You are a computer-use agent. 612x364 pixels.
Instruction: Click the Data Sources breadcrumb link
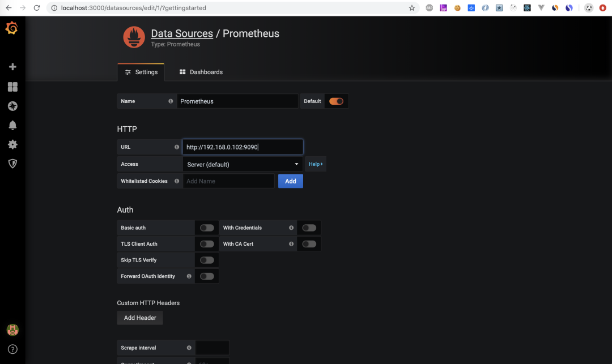coord(182,33)
